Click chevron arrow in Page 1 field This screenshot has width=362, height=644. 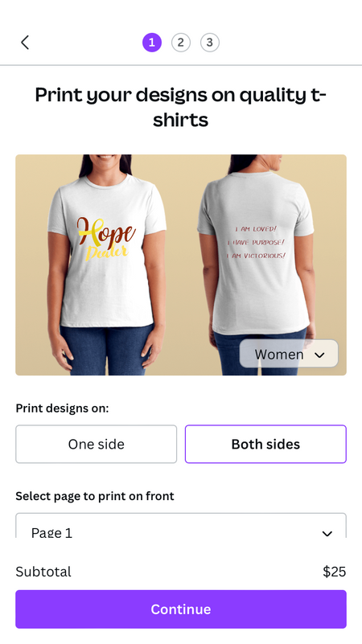click(327, 534)
